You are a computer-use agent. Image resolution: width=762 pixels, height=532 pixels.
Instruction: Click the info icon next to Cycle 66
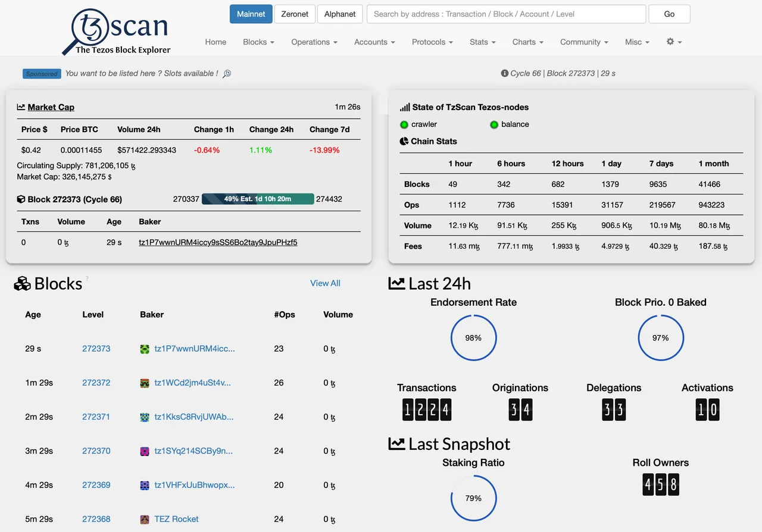click(x=505, y=73)
